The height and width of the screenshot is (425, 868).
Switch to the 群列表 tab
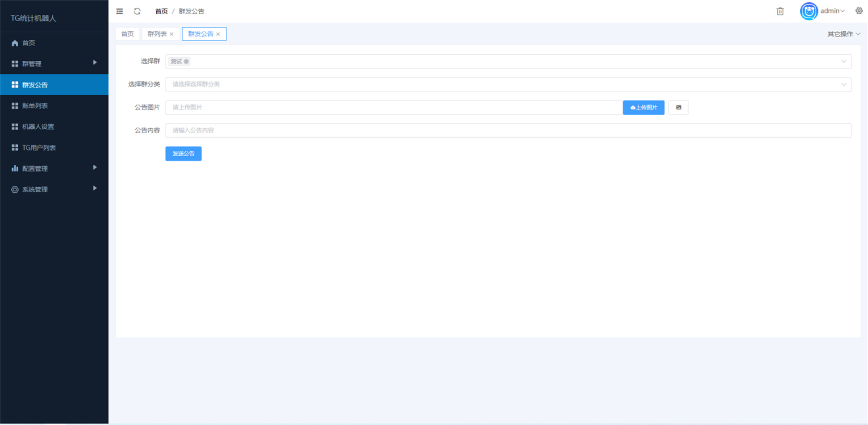pos(158,33)
